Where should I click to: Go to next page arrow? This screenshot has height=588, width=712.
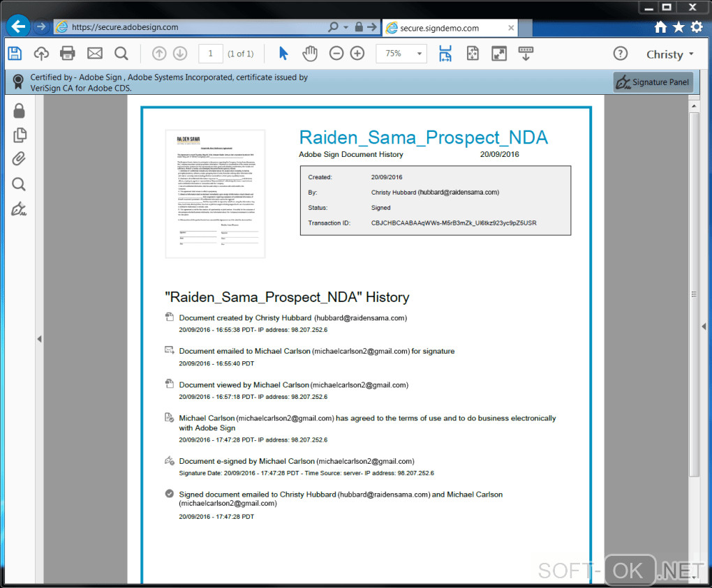(x=180, y=54)
